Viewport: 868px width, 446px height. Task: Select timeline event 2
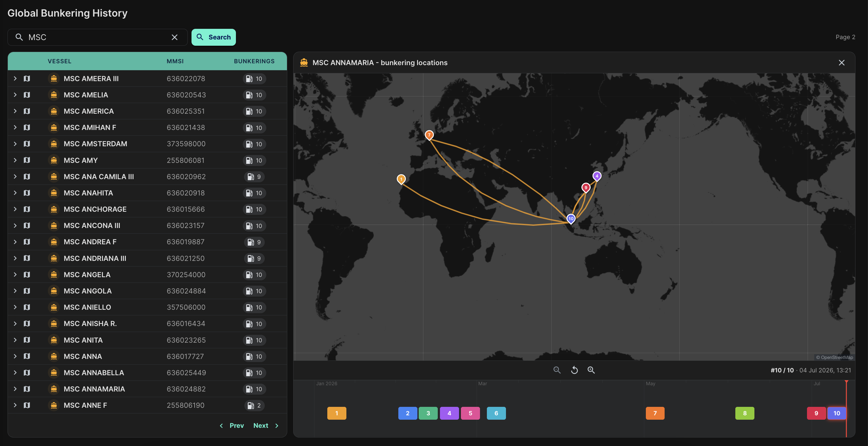[x=408, y=413]
